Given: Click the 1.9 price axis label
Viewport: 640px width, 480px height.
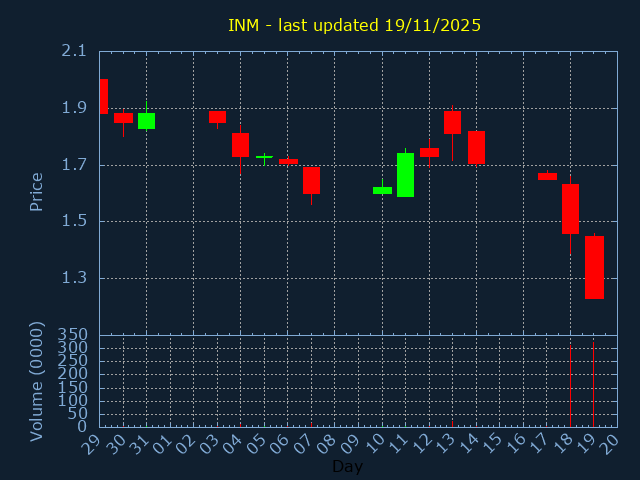Looking at the screenshot, I should click(x=74, y=108).
